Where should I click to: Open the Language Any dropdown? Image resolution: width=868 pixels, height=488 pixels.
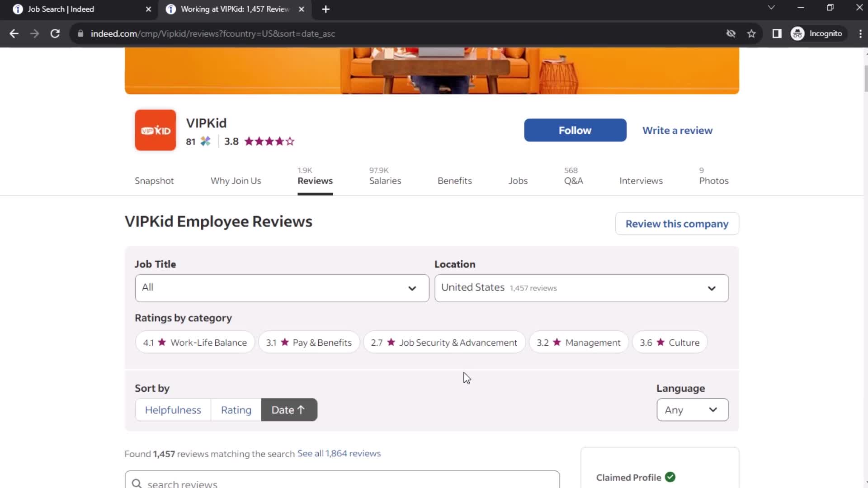tap(693, 410)
